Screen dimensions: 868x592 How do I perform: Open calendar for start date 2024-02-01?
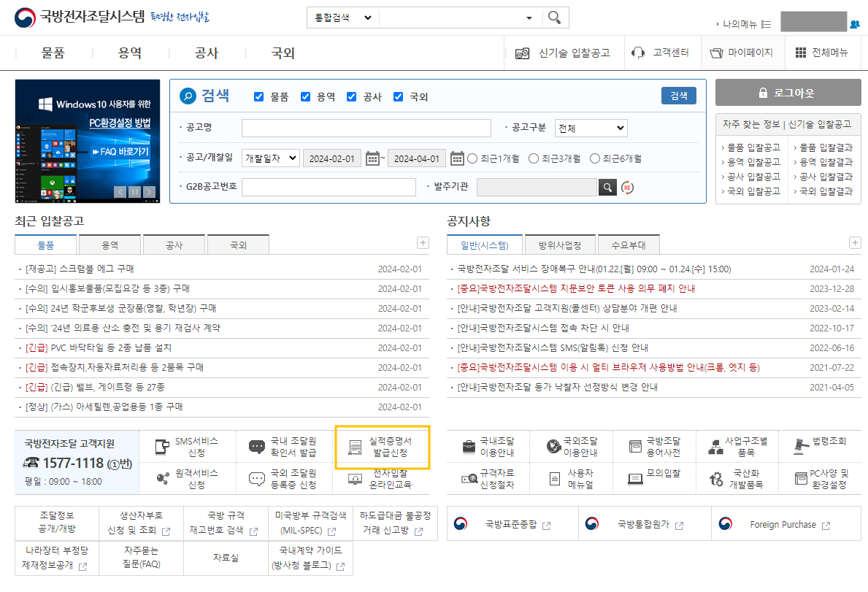pyautogui.click(x=372, y=159)
